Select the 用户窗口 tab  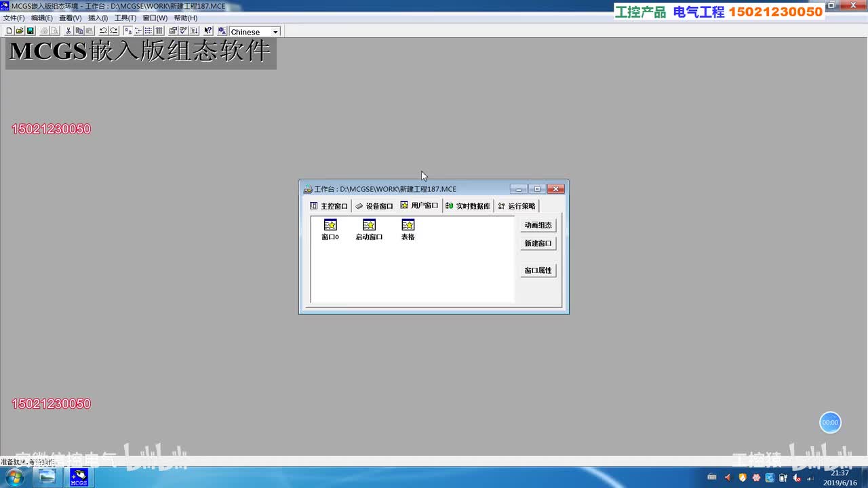[420, 205]
